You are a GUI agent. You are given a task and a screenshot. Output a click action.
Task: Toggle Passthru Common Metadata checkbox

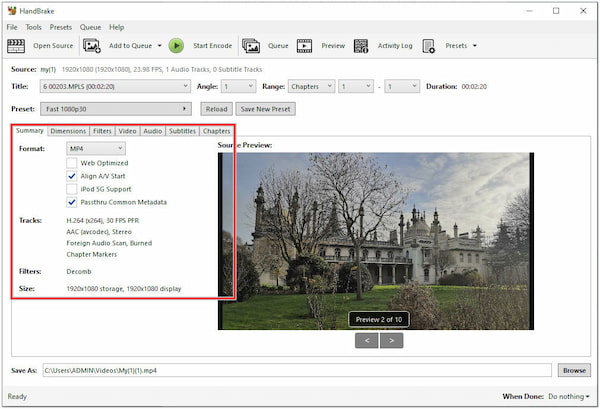tap(72, 201)
